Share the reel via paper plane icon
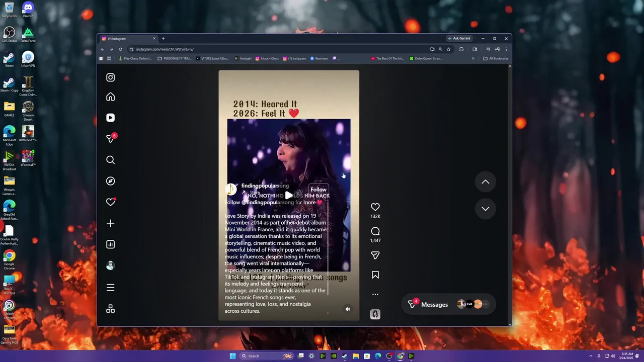This screenshot has width=644, height=362. [x=375, y=255]
